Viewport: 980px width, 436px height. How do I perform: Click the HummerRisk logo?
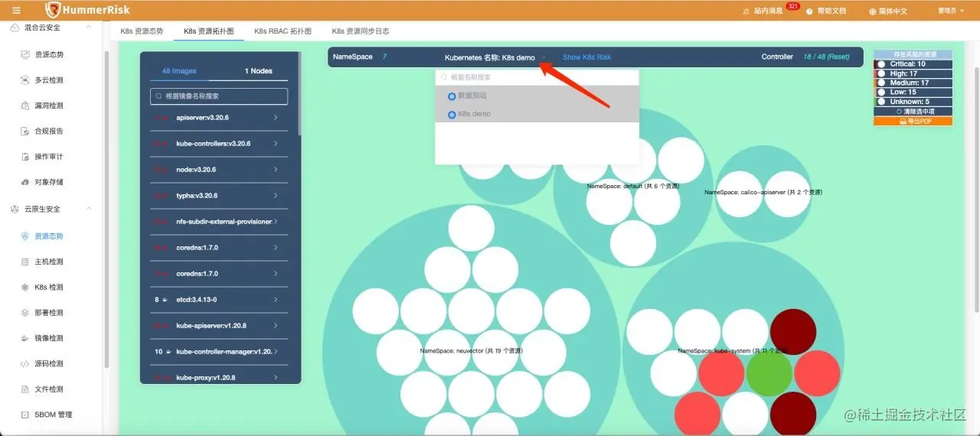(x=87, y=10)
